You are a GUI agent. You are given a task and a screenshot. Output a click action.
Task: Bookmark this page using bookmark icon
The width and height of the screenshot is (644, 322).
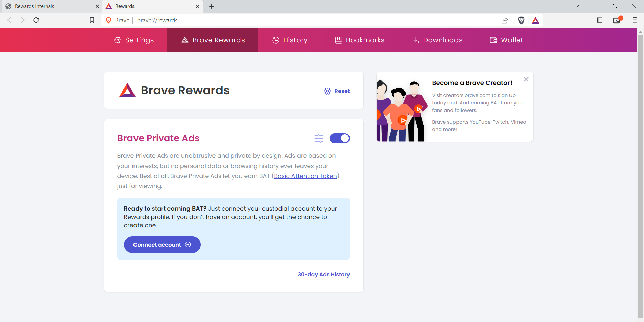[x=92, y=20]
